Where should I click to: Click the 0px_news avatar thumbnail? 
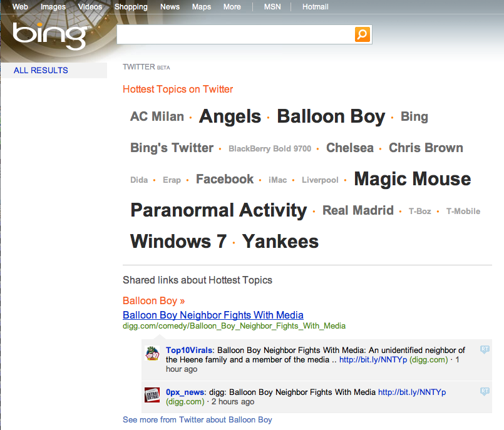coord(152,395)
